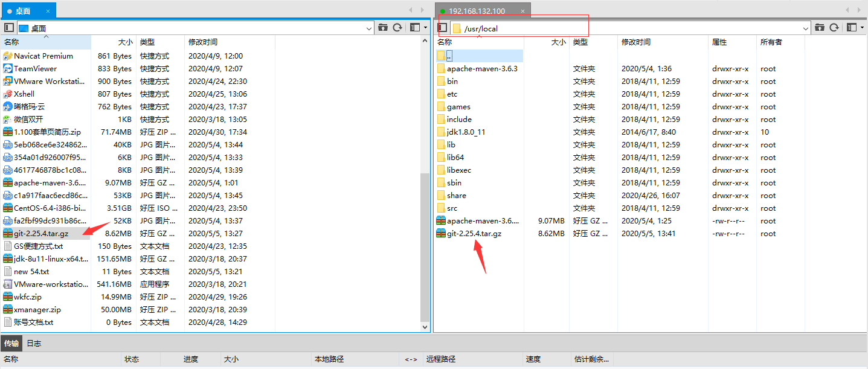Select CentOS-6.4 ISO file icon

click(8, 208)
